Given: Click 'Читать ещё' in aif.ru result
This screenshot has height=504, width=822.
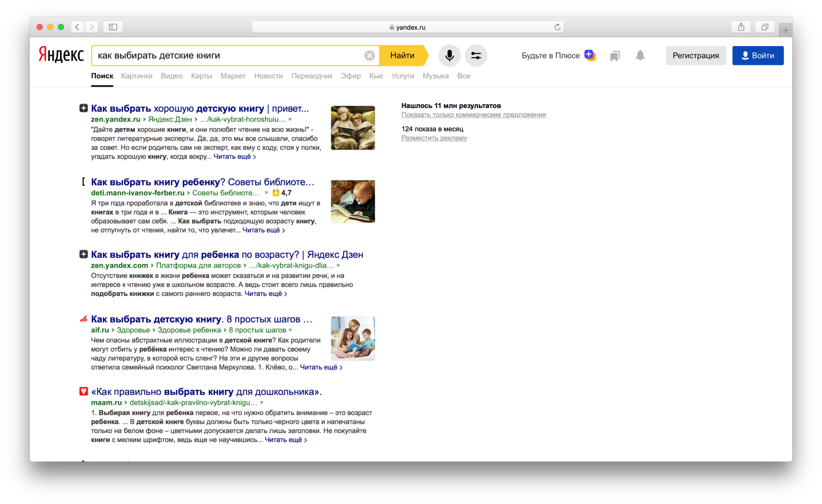Looking at the screenshot, I should pos(321,367).
